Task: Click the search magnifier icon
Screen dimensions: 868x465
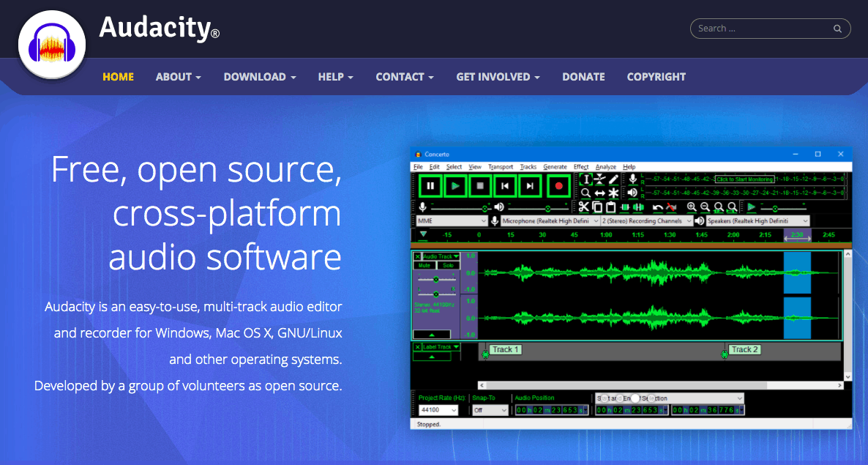Action: [x=837, y=29]
